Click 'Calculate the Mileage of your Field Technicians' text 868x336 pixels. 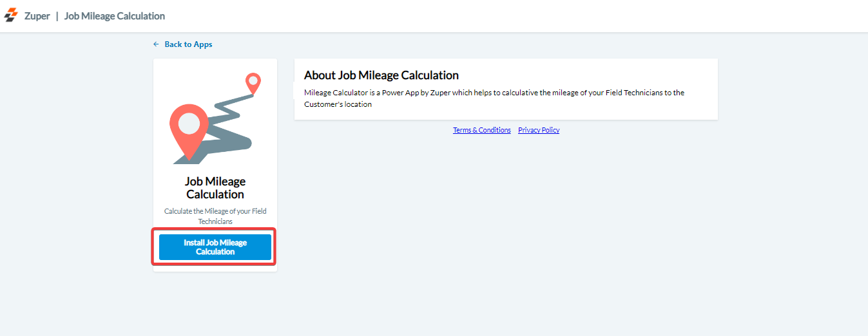pos(215,216)
